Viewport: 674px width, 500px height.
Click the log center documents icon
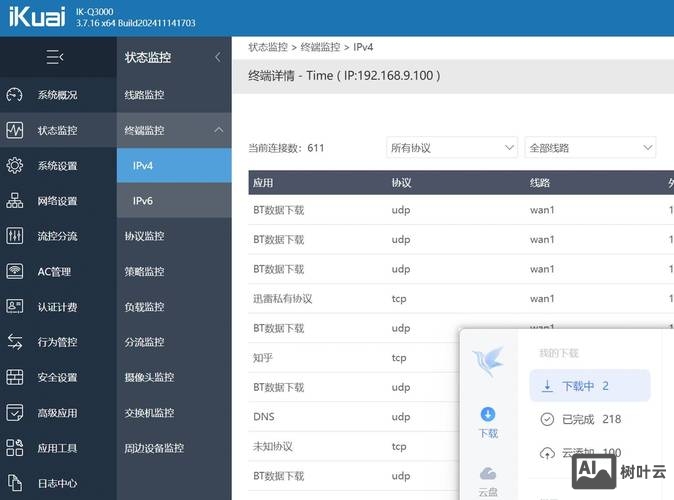[x=15, y=483]
